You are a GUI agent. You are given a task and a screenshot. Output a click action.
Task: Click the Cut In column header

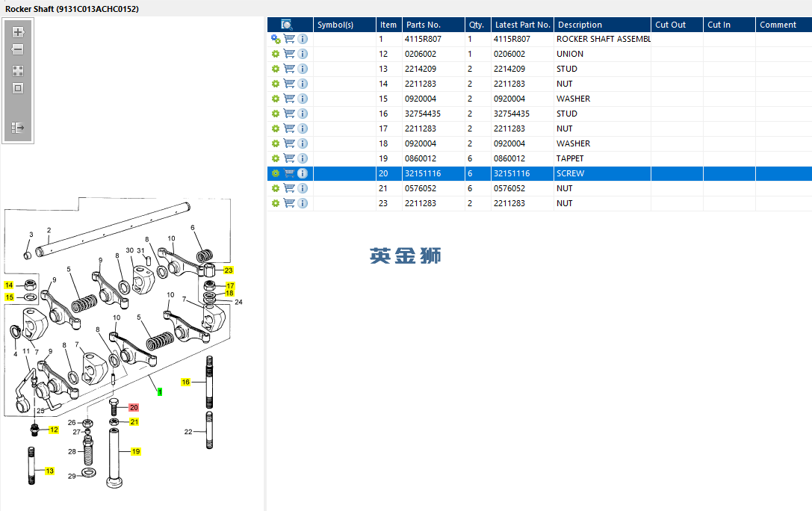tap(729, 25)
